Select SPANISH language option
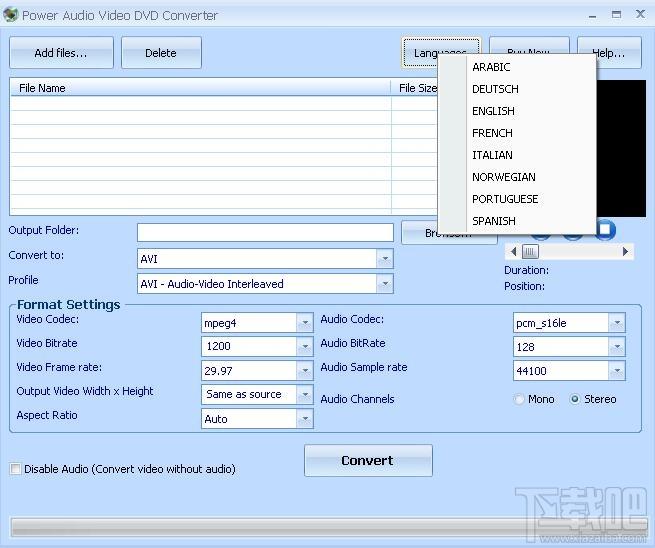This screenshot has width=655, height=548. click(x=517, y=221)
